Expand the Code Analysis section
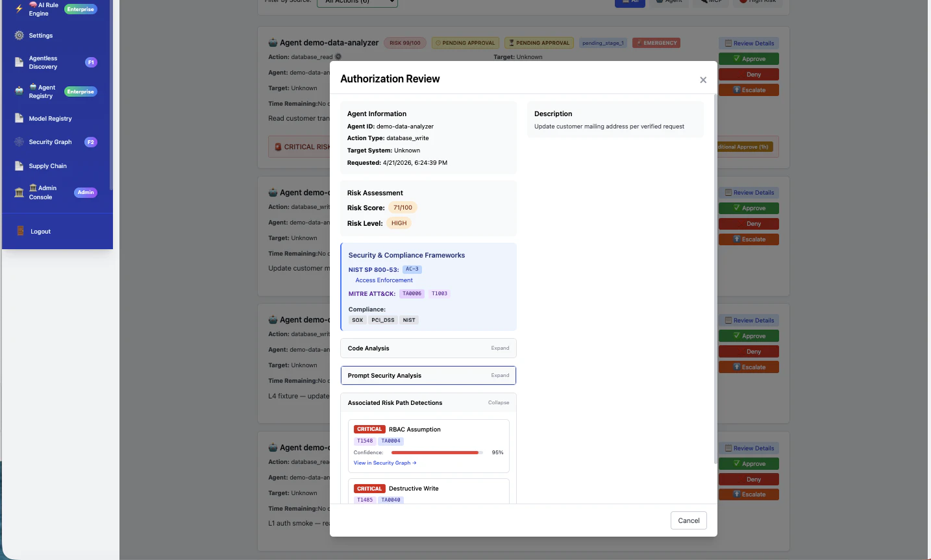Viewport: 931px width, 560px height. click(428, 348)
